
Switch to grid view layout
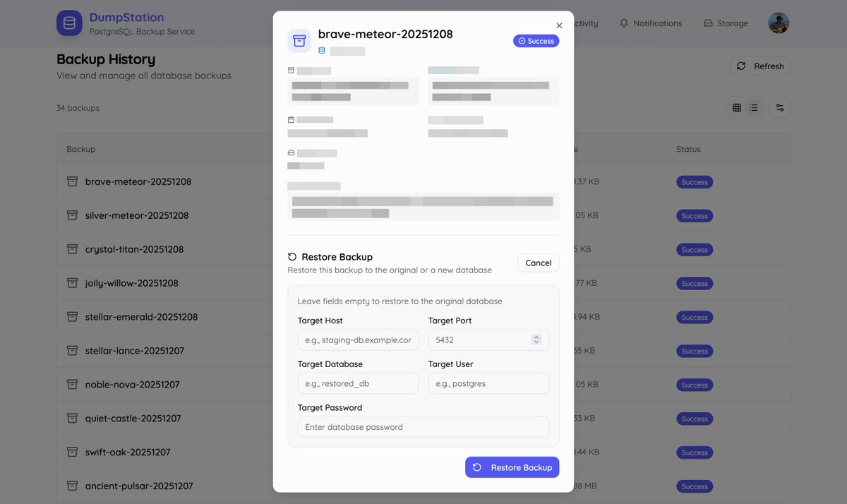click(x=736, y=107)
